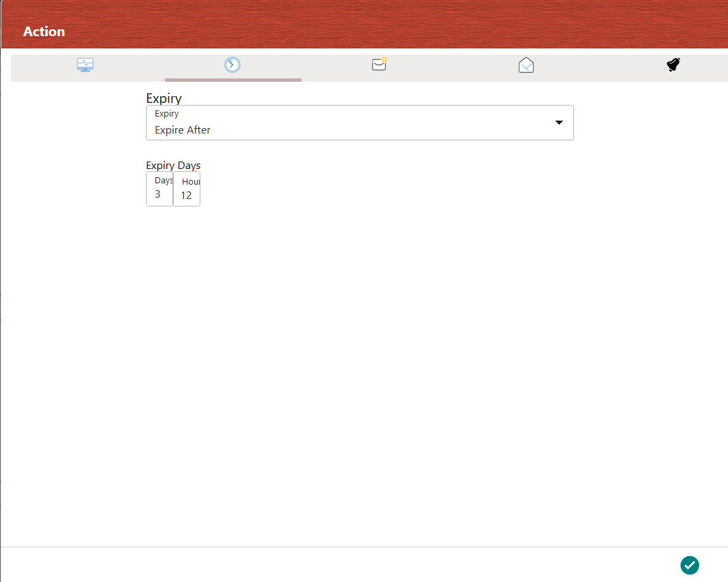Click the Expiry Days label
The image size is (728, 582).
point(173,165)
